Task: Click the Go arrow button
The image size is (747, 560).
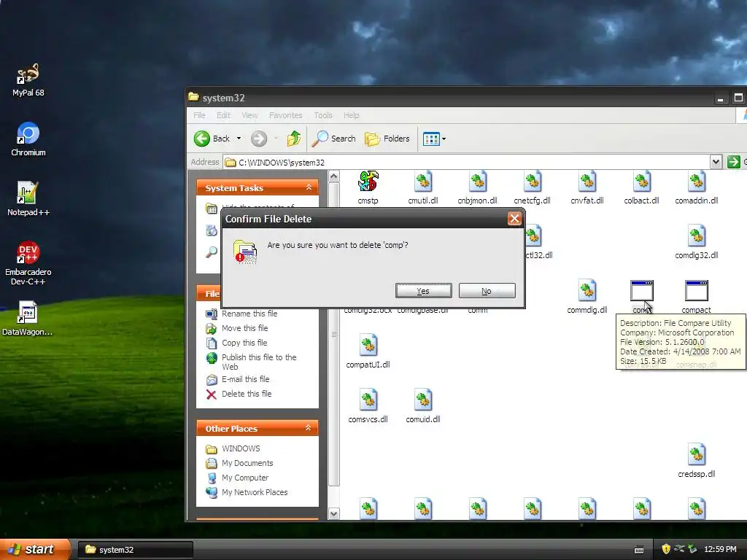Action: (734, 162)
